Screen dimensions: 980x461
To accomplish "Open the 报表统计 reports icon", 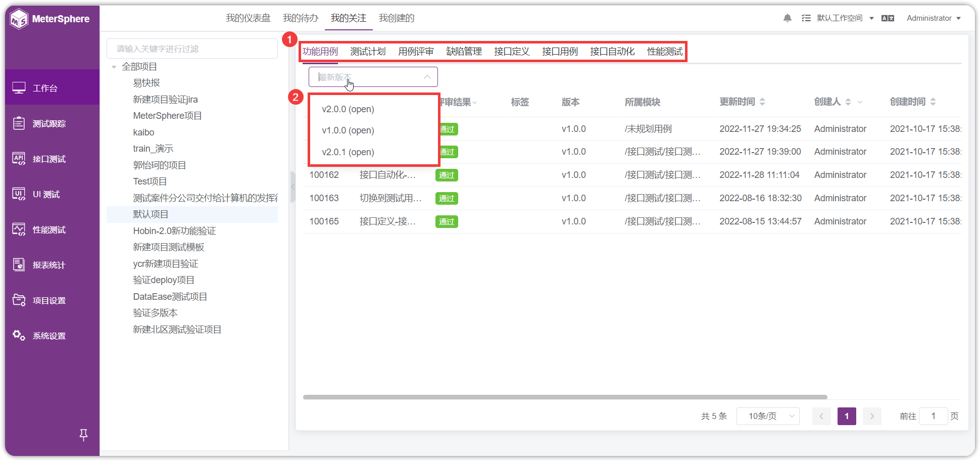I will click(48, 264).
